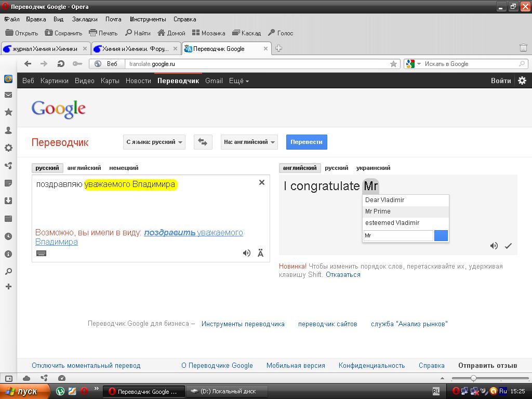Click the checkmark rate translation icon
The height and width of the screenshot is (399, 532).
pyautogui.click(x=508, y=246)
